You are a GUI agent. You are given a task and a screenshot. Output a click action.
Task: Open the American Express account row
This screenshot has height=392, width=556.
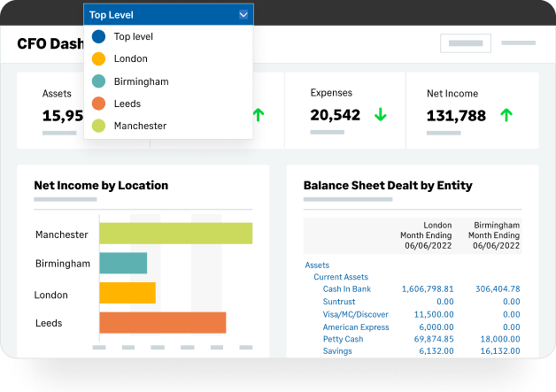[x=356, y=327]
